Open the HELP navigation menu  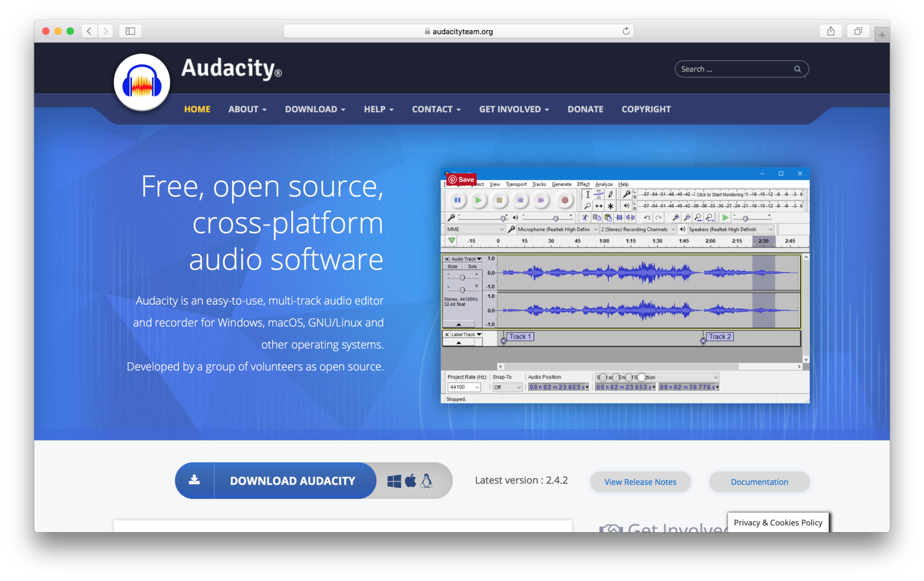(379, 109)
